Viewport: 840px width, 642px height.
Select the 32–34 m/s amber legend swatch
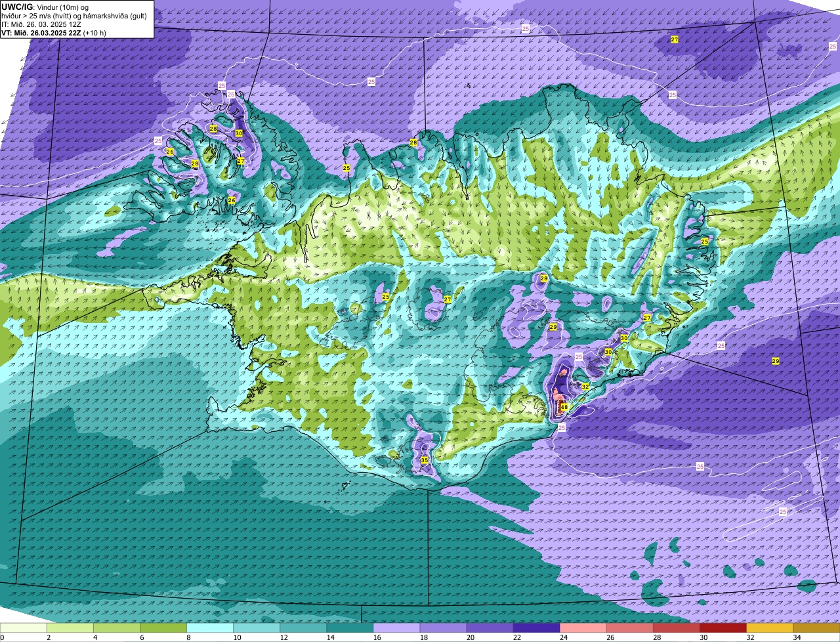click(x=769, y=628)
